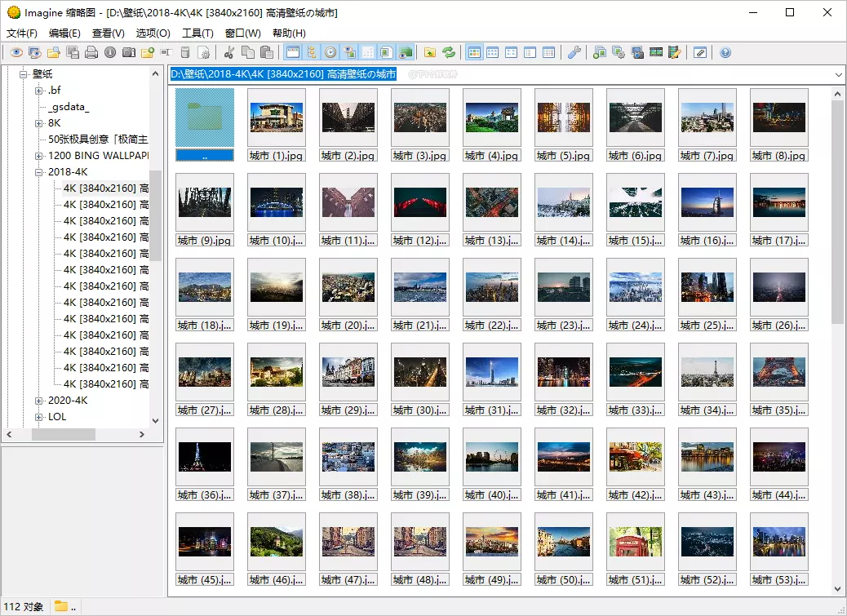The height and width of the screenshot is (616, 847).
Task: Click the paperclip file association icon
Action: (700, 52)
